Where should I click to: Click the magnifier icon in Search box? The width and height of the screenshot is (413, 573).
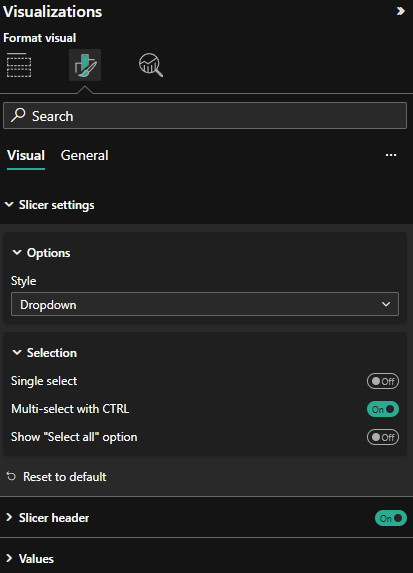click(x=18, y=115)
